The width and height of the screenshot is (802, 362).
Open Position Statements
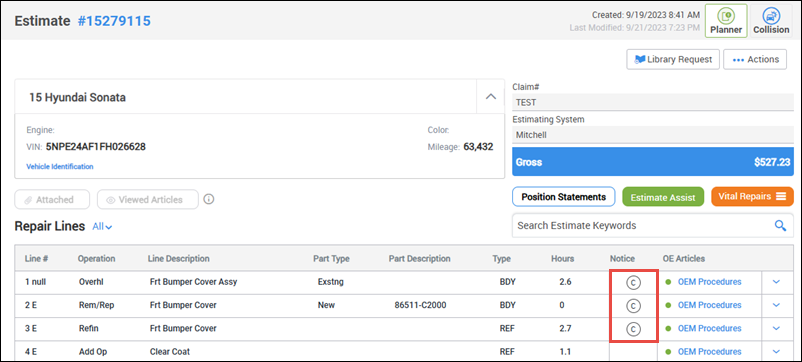coord(564,197)
